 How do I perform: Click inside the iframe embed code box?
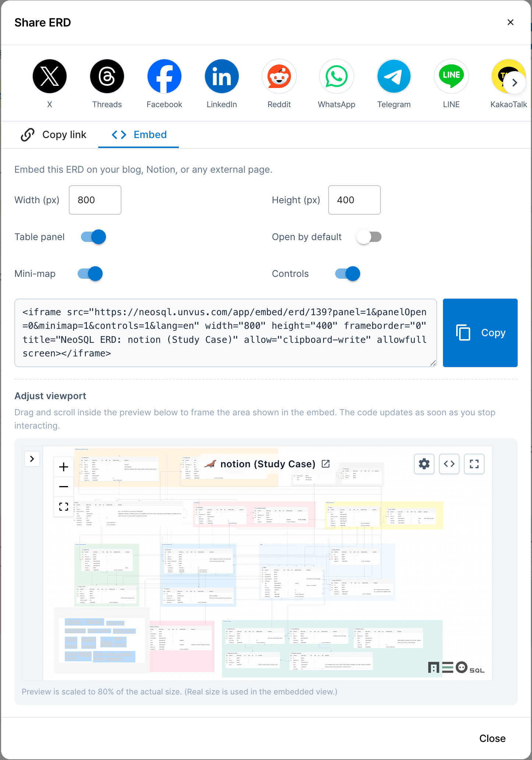click(226, 333)
